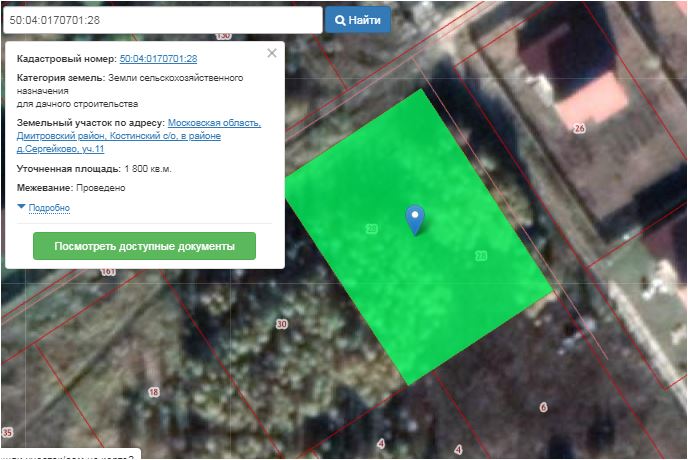The height and width of the screenshot is (460, 688).
Task: Click the magnifier icon in Найти button
Action: click(x=340, y=20)
